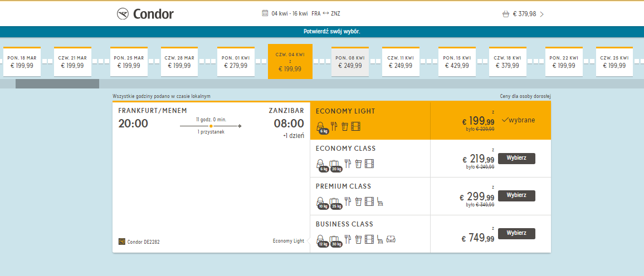Click the Business Class lie-flat bed icon
The width and height of the screenshot is (644, 276).
(x=391, y=239)
